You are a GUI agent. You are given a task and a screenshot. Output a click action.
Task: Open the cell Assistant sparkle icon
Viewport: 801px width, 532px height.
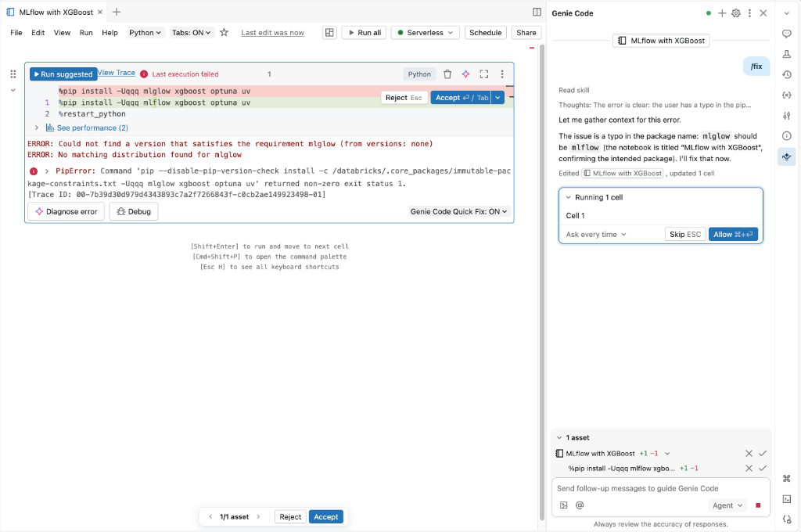pos(465,74)
